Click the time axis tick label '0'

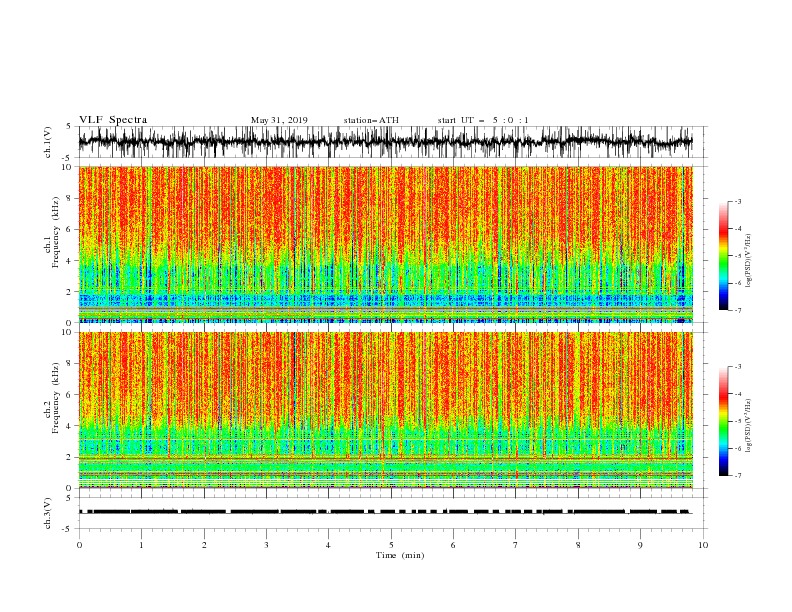pyautogui.click(x=79, y=545)
